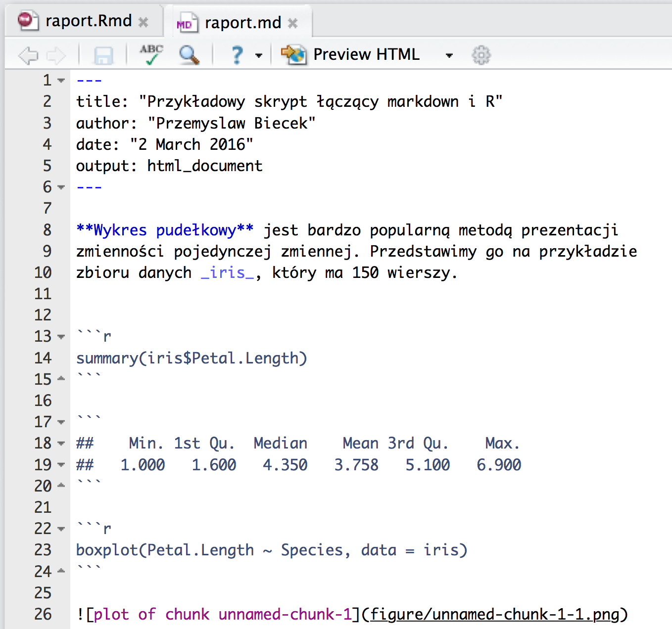The image size is (672, 629).
Task: Close the raport.md tab
Action: tap(292, 23)
